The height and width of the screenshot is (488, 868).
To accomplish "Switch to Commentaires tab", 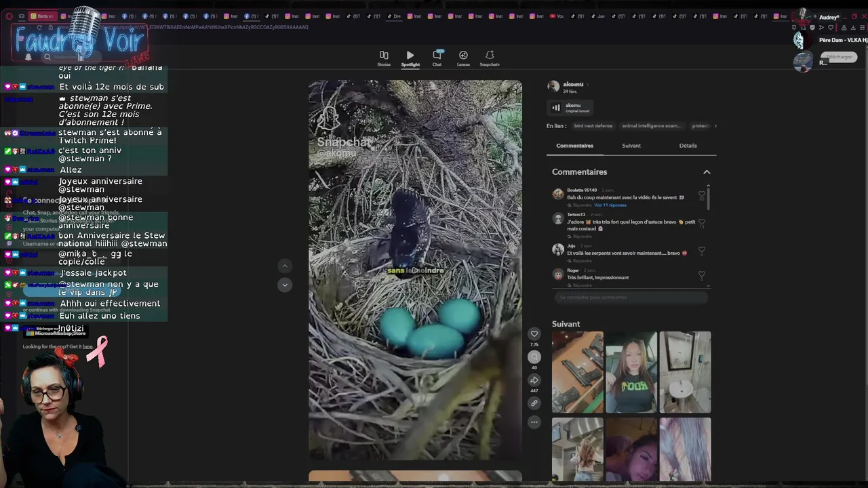I will [x=575, y=146].
